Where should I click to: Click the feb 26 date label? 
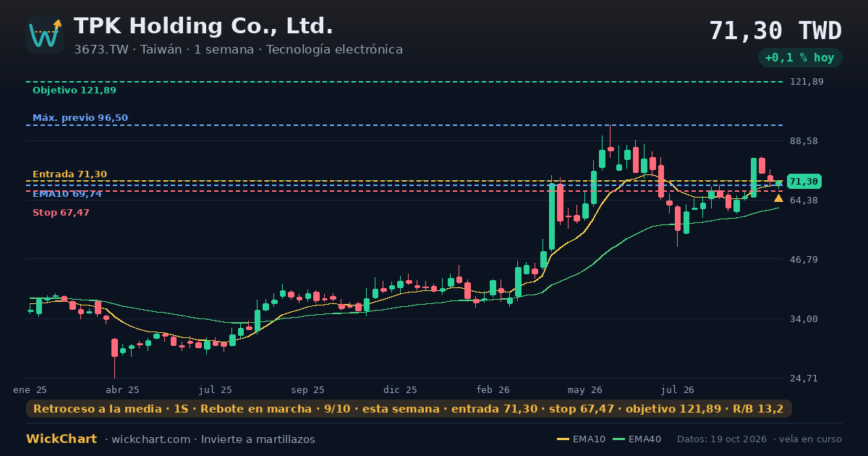493,390
